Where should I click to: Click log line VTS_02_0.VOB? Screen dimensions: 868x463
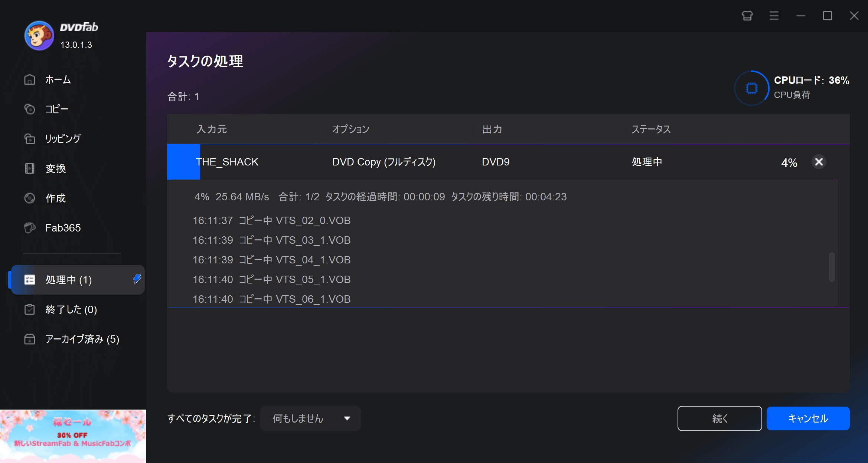(271, 220)
